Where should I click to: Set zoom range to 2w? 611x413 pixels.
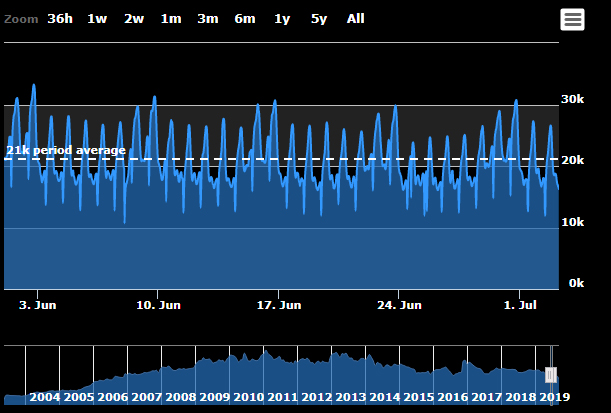point(134,19)
